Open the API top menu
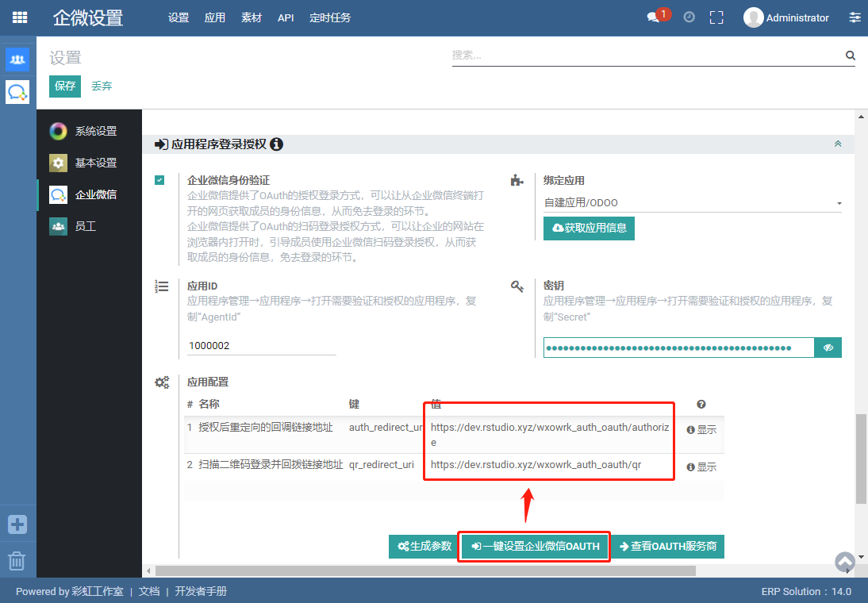The image size is (868, 603). tap(286, 17)
